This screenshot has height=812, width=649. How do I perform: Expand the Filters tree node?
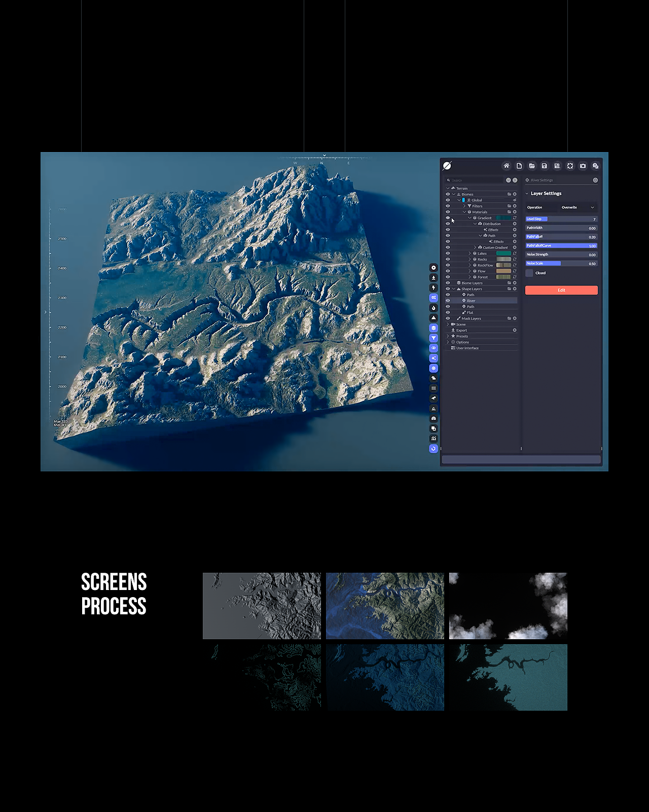[464, 206]
